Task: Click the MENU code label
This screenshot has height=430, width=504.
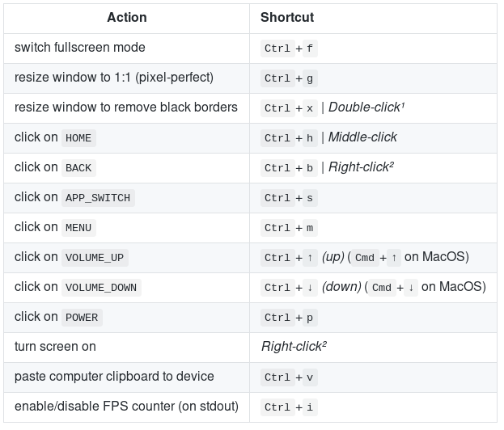Action: (x=78, y=228)
